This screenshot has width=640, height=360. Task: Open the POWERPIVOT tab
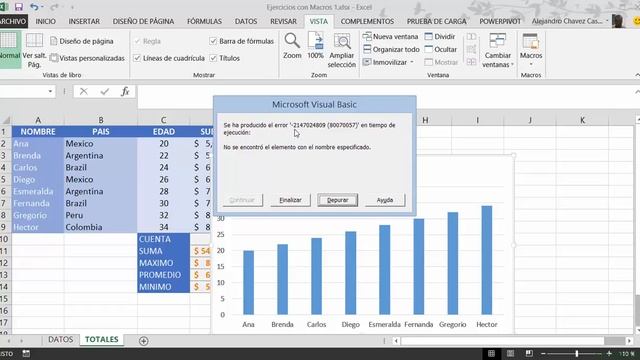pos(500,21)
